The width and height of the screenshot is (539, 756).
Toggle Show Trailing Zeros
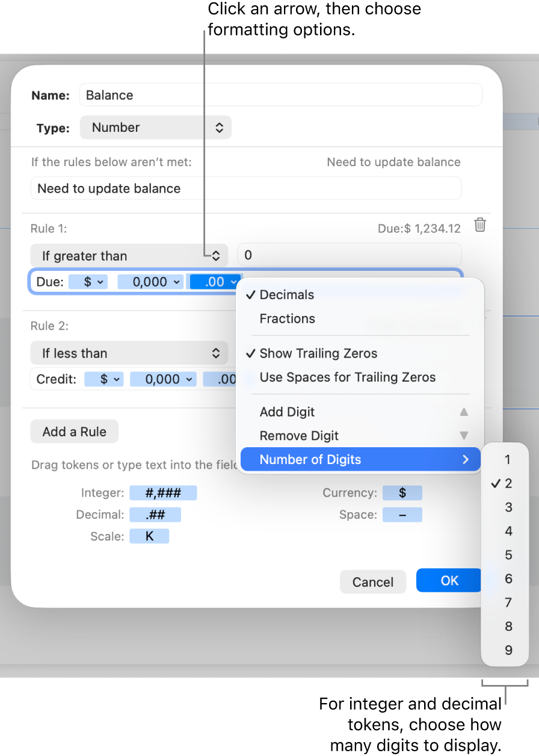319,353
